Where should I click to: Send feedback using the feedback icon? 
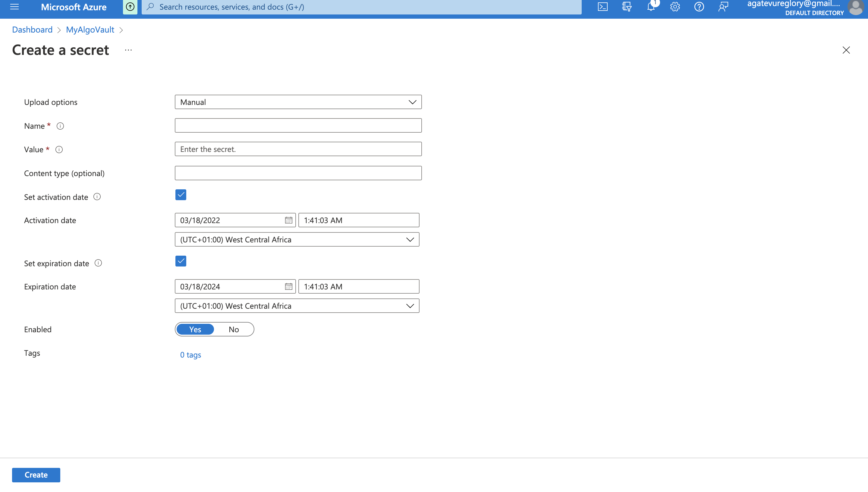coord(723,7)
